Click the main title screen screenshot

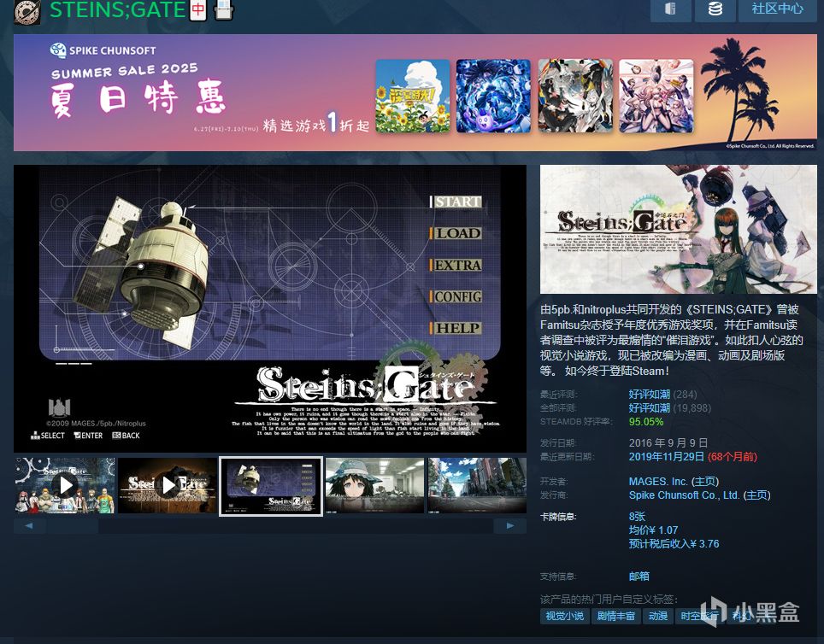270,308
